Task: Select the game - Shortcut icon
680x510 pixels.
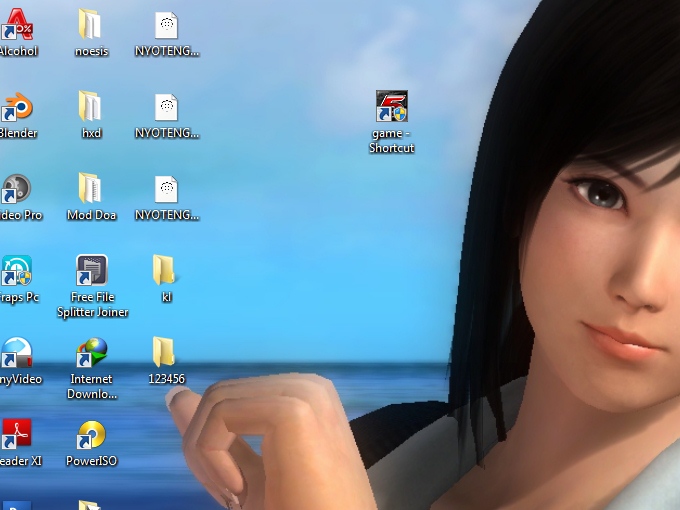Action: coord(391,108)
